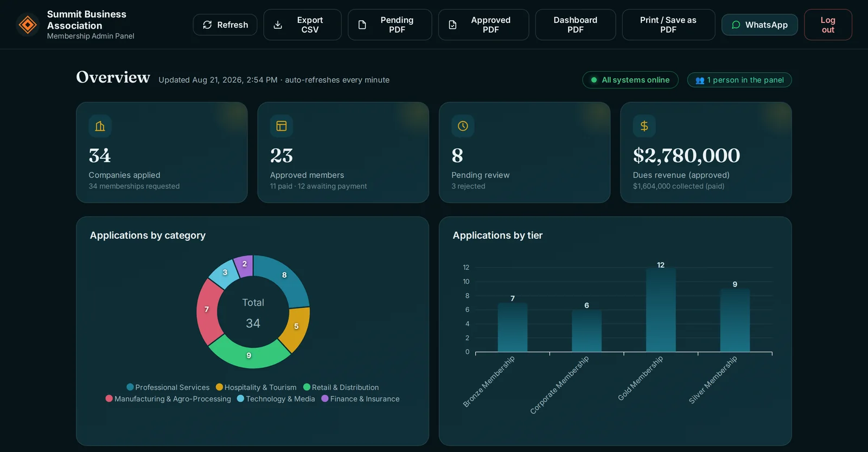Click the 34 companies applied number

tap(100, 156)
